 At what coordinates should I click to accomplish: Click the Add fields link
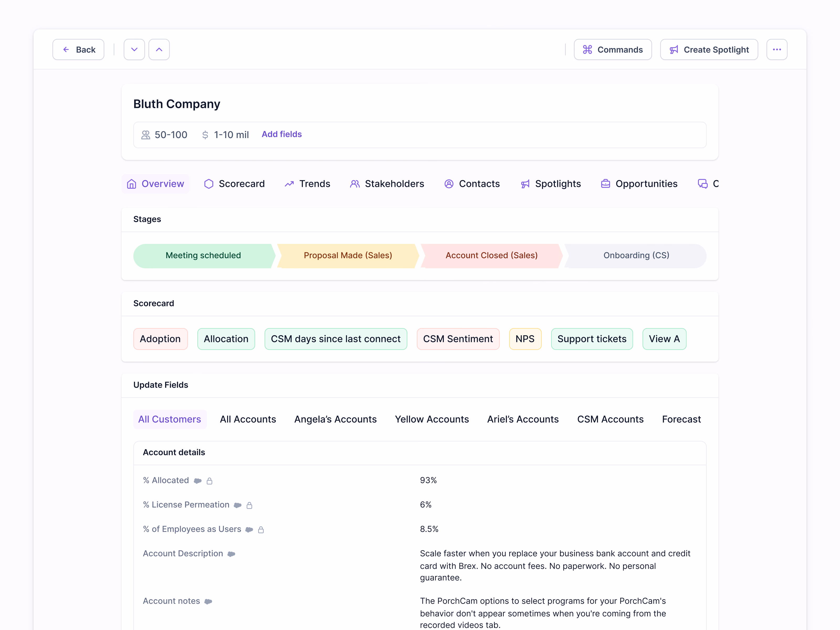pyautogui.click(x=281, y=134)
